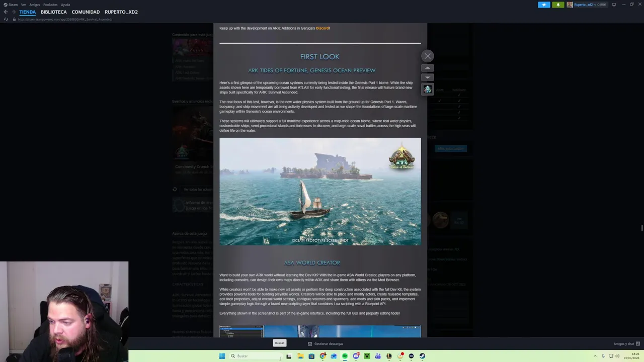Viewport: 644px width, 362px height.
Task: Click the store URL address text
Action: 65,19
